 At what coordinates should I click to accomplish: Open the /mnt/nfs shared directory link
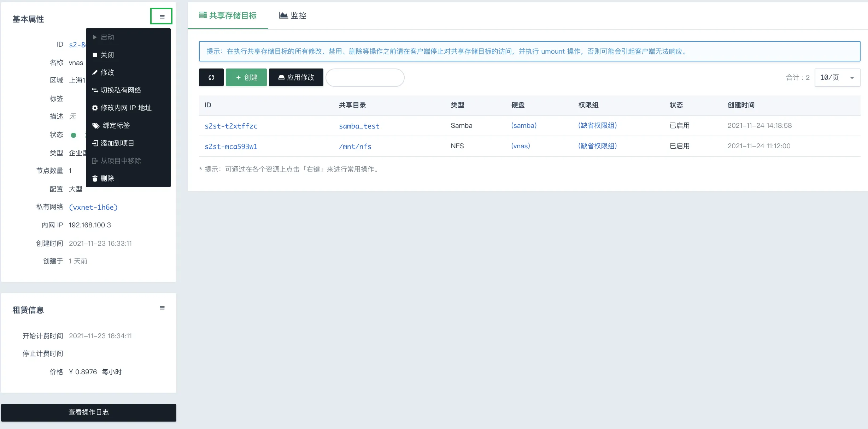(355, 147)
